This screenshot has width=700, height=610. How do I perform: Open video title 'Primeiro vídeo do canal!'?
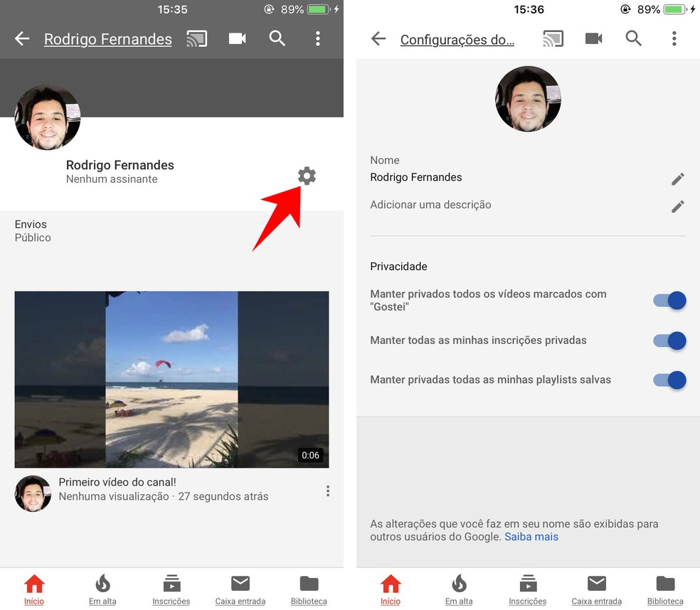117,482
